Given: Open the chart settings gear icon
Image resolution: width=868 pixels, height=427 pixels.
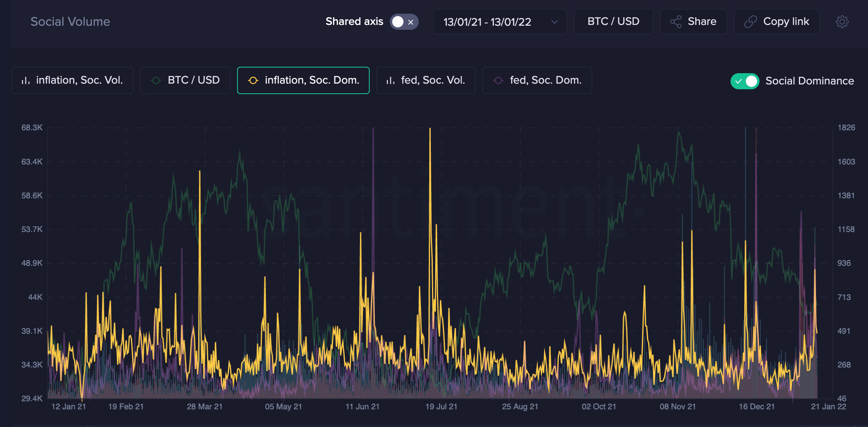Looking at the screenshot, I should (842, 22).
